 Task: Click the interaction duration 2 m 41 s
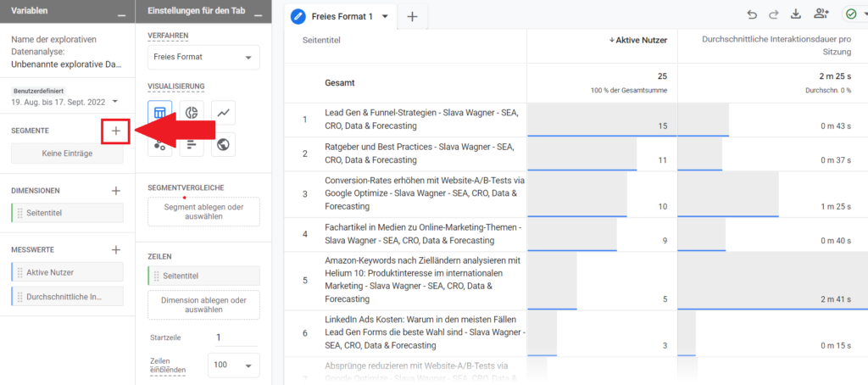[836, 299]
